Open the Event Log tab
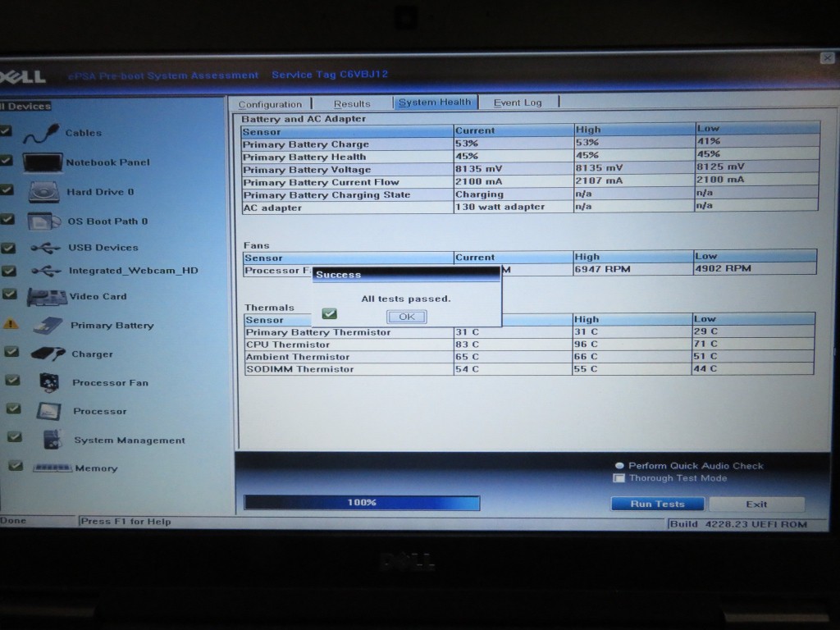 click(518, 103)
